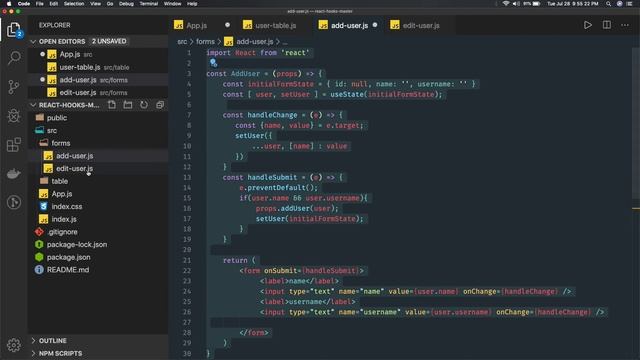The height and width of the screenshot is (360, 640).
Task: Open the editor More Actions ellipsis
Action: click(625, 25)
